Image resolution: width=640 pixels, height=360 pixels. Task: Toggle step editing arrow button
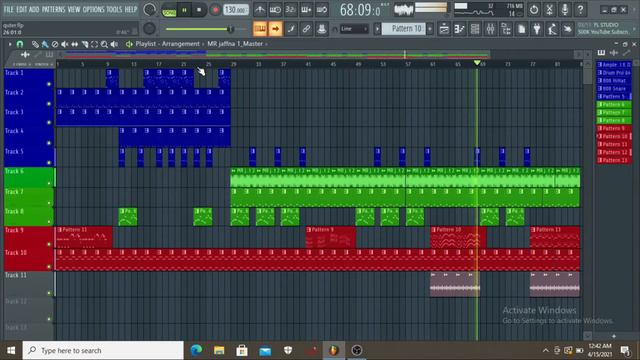point(276,29)
